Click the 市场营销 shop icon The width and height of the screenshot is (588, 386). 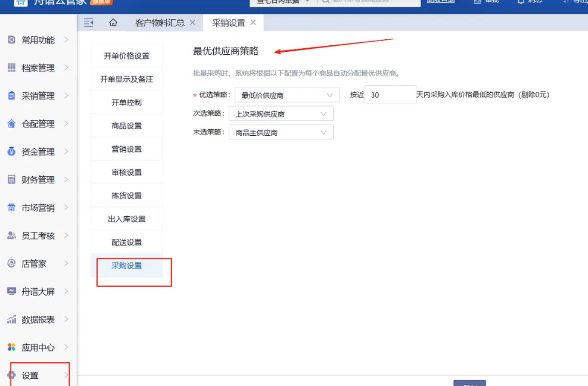[11, 208]
